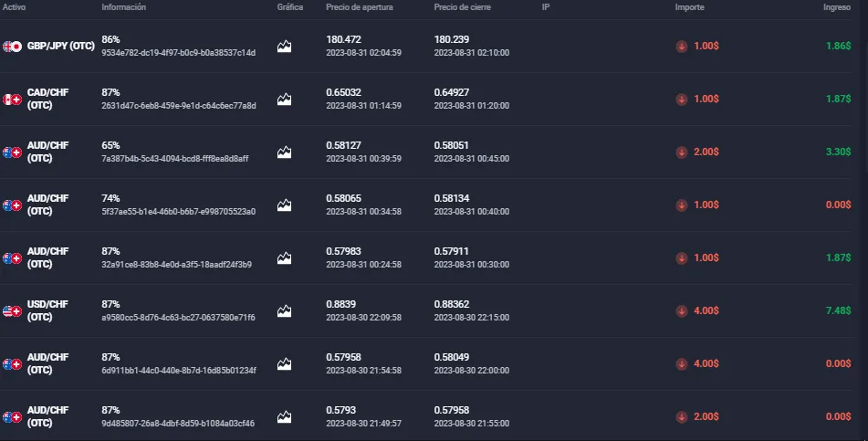Sort by the Importe column header
868x441 pixels.
tap(689, 7)
